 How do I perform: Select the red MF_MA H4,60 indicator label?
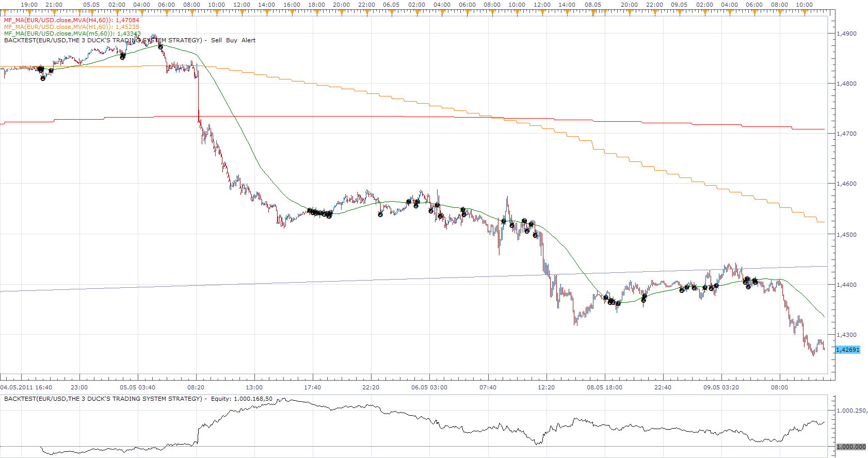[x=72, y=20]
